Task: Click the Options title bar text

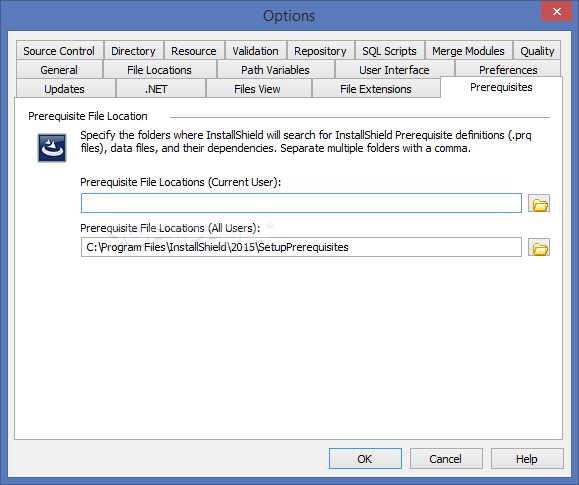Action: coord(289,16)
